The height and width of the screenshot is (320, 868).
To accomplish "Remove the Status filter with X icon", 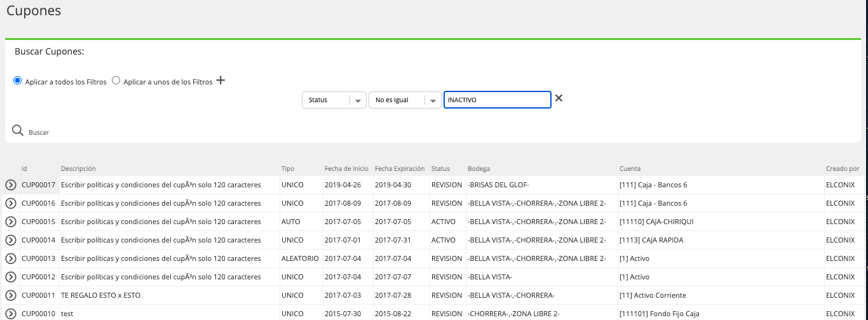I will click(559, 98).
